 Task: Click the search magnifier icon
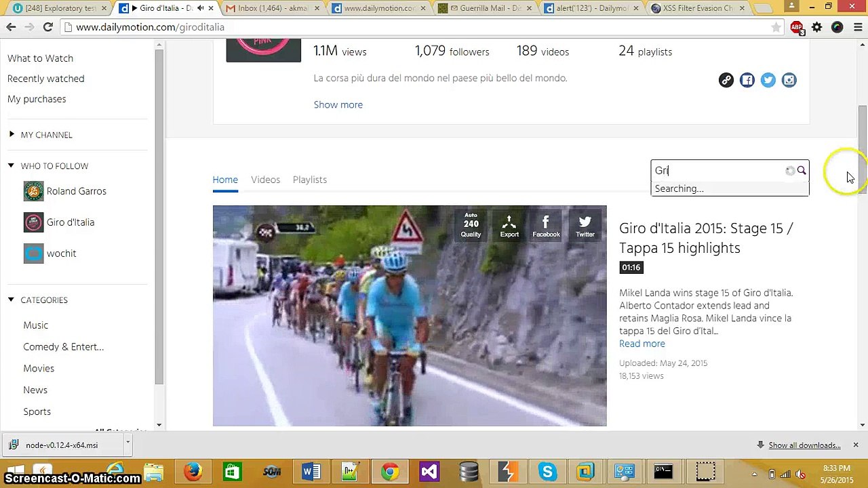tap(802, 171)
